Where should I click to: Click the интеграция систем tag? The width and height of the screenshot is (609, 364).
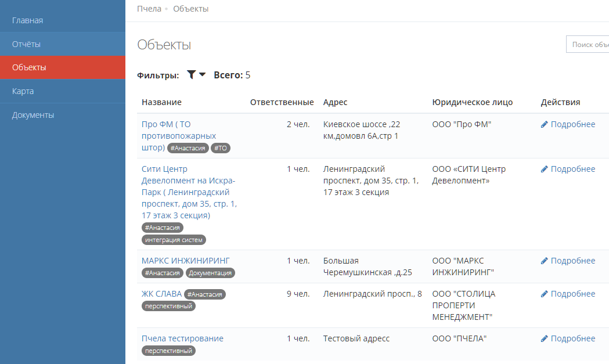coord(174,240)
